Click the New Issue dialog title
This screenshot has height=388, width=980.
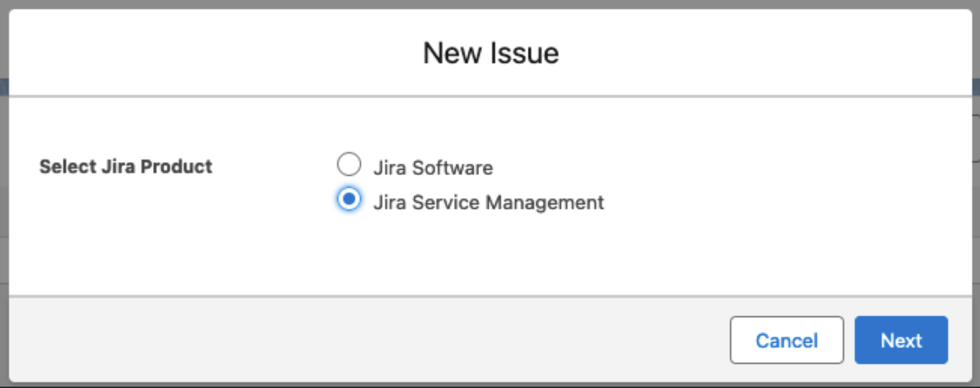(491, 53)
